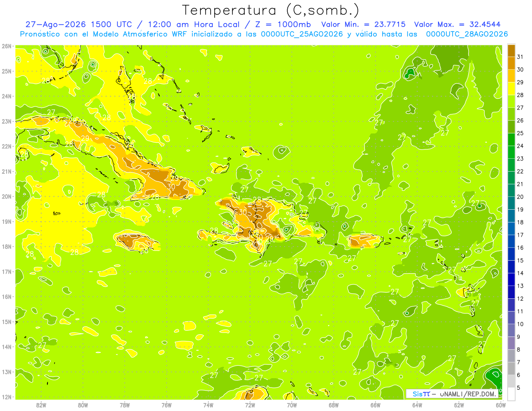Select 'Valor Min. = 23.7715' in header
Image resolution: width=532 pixels, height=411 pixels.
(x=364, y=25)
